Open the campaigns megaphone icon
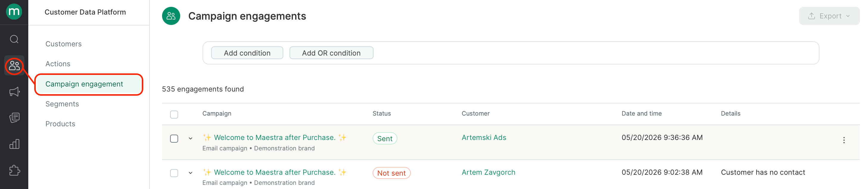This screenshot has width=868, height=189. pyautogui.click(x=14, y=92)
